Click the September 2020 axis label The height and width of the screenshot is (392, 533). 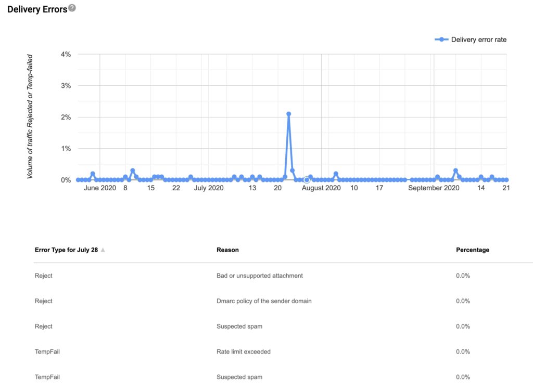434,188
